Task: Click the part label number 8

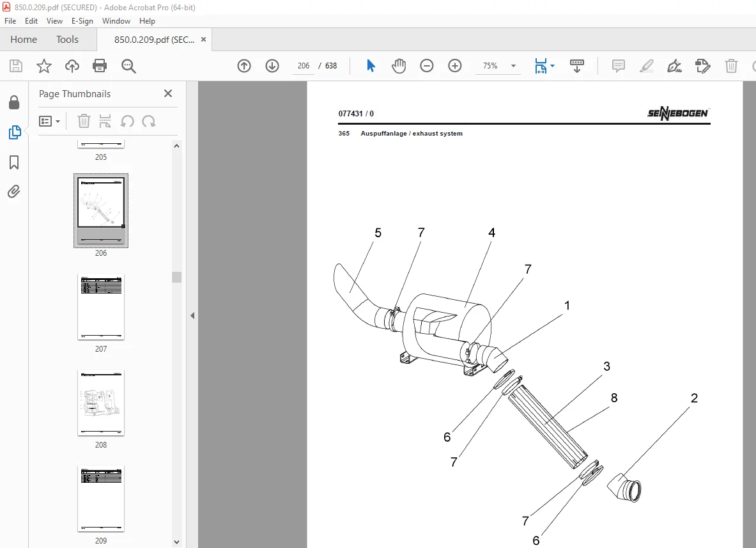Action: [x=613, y=398]
